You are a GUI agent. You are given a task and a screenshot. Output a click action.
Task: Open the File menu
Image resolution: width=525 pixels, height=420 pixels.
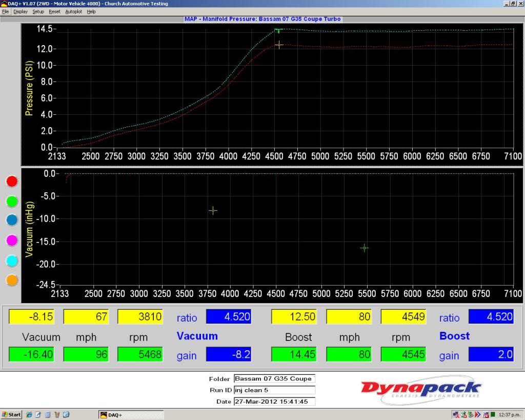pyautogui.click(x=5, y=11)
